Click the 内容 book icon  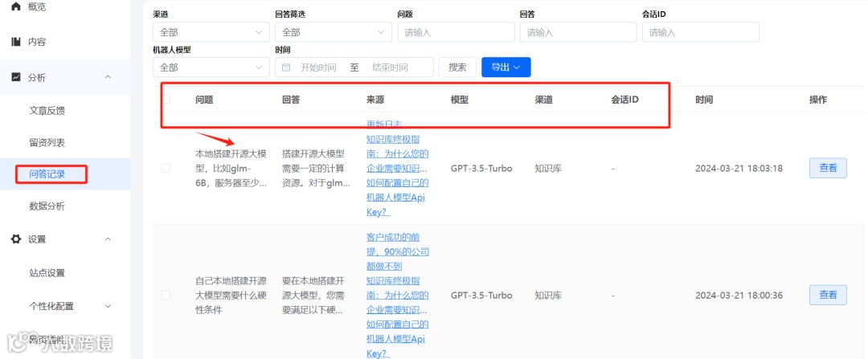[16, 42]
